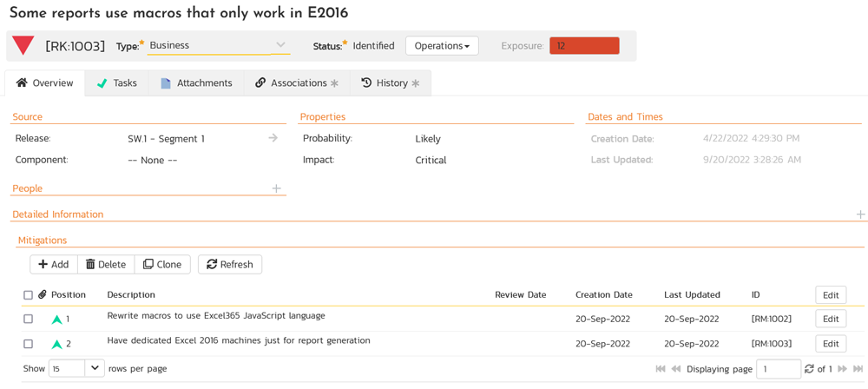The height and width of the screenshot is (389, 868).
Task: Click the red Exposure value 12 box
Action: point(584,46)
